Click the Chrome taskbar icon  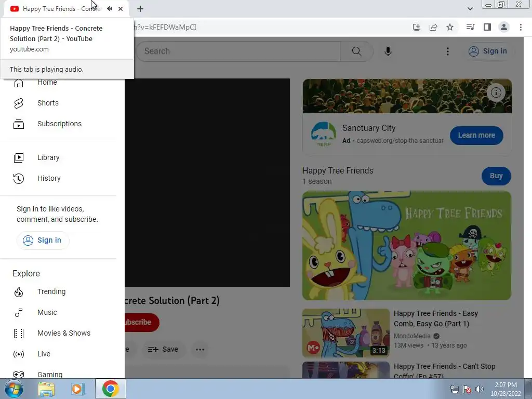click(x=110, y=389)
